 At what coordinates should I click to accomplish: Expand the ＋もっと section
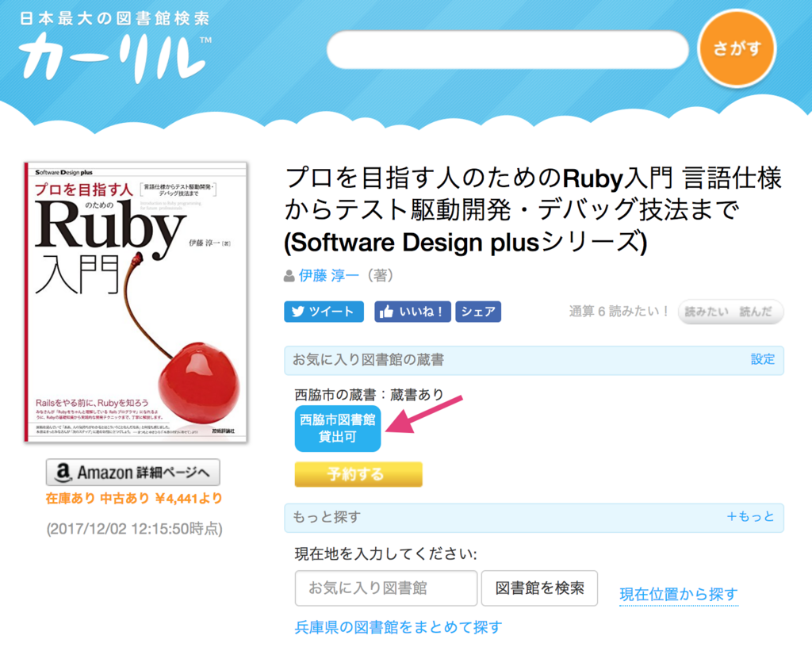750,516
